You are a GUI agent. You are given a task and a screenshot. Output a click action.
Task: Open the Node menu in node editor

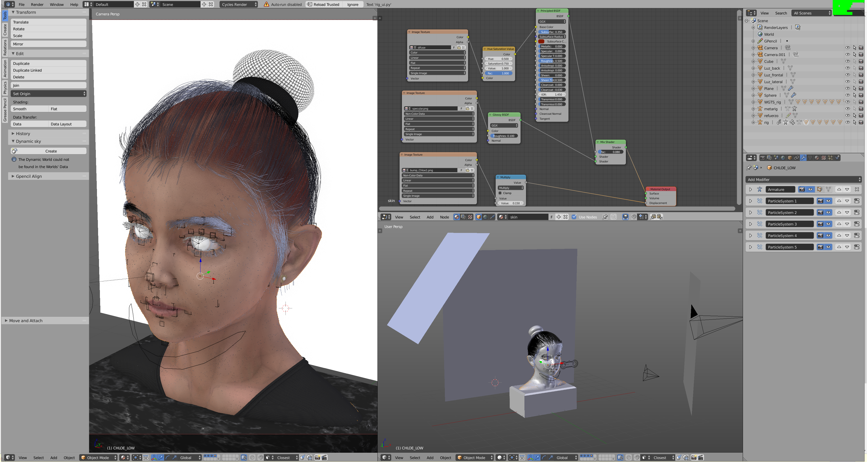[444, 217]
